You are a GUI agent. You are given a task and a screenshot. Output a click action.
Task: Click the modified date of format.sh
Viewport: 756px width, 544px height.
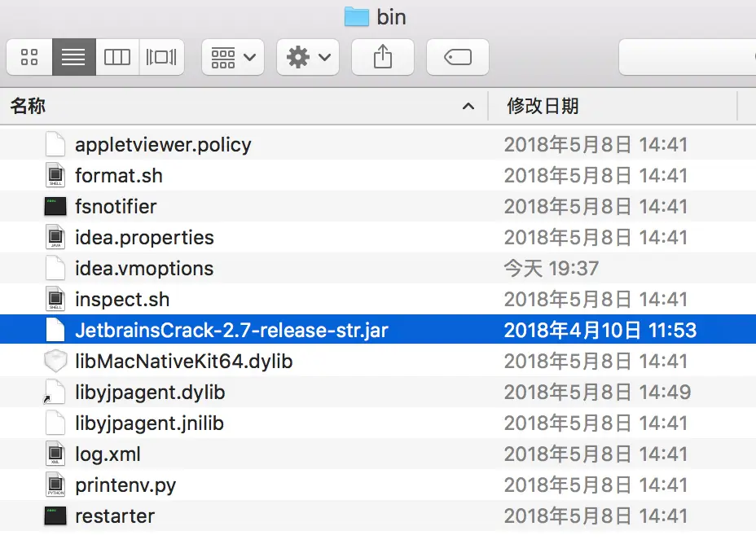(596, 175)
